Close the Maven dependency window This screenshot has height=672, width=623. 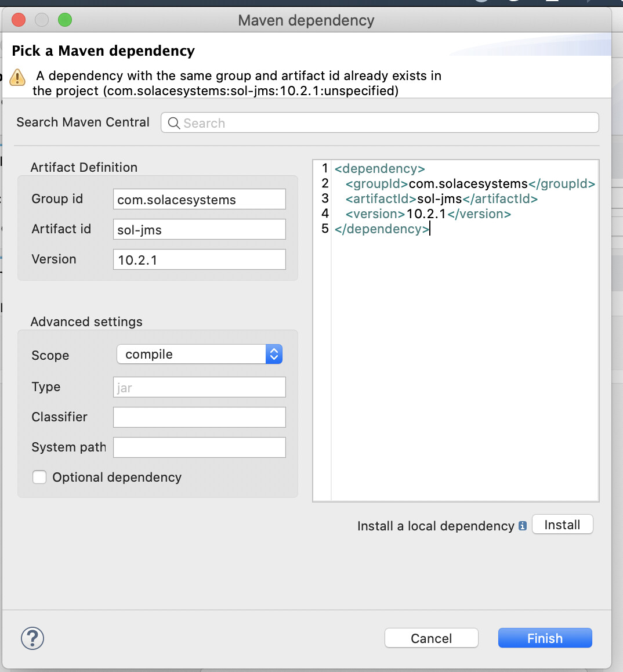(19, 20)
